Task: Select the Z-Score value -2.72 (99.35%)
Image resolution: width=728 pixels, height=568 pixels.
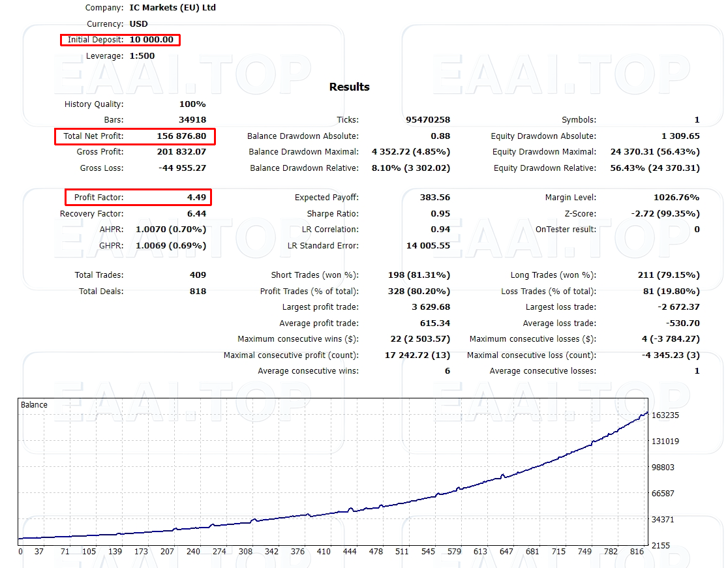Action: (x=665, y=214)
